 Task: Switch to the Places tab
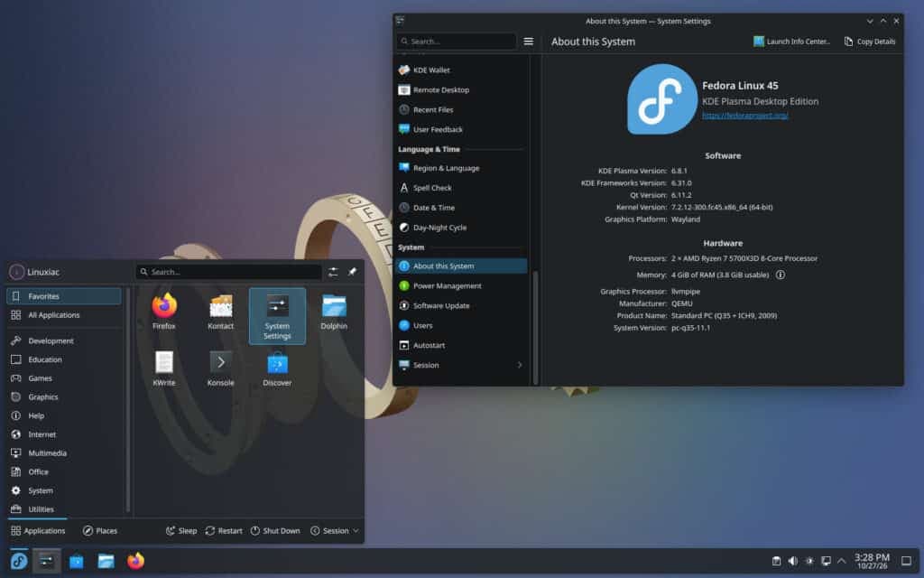(x=100, y=531)
